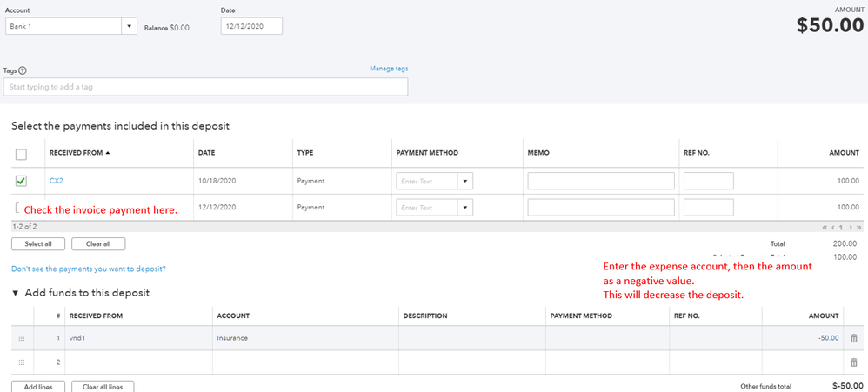The height and width of the screenshot is (392, 868).
Task: Open the Manage tags link
Action: click(389, 69)
